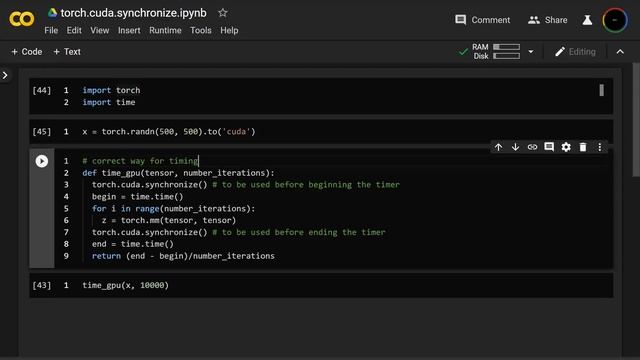Star the torch.cuda.synchronize.ipynb notebook

(222, 13)
